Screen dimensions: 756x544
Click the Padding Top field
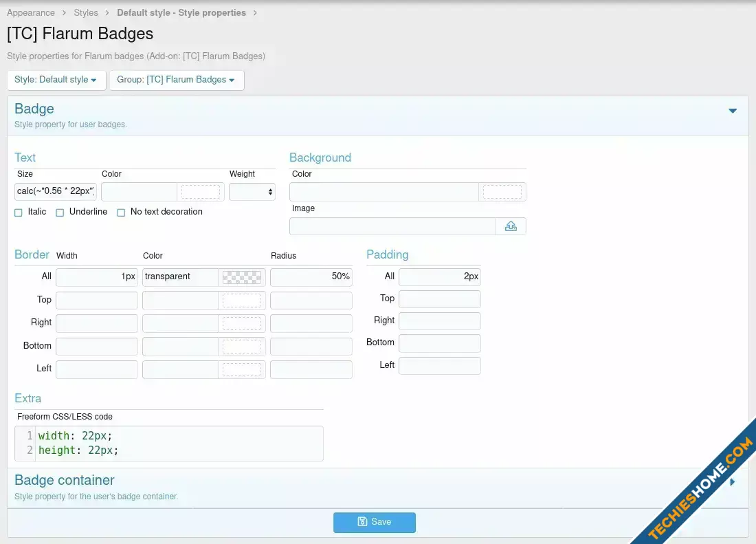point(440,299)
